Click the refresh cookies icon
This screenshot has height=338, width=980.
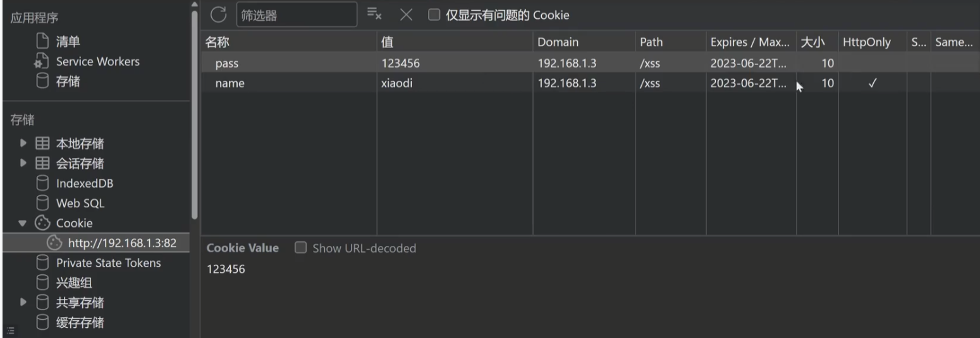coord(217,15)
